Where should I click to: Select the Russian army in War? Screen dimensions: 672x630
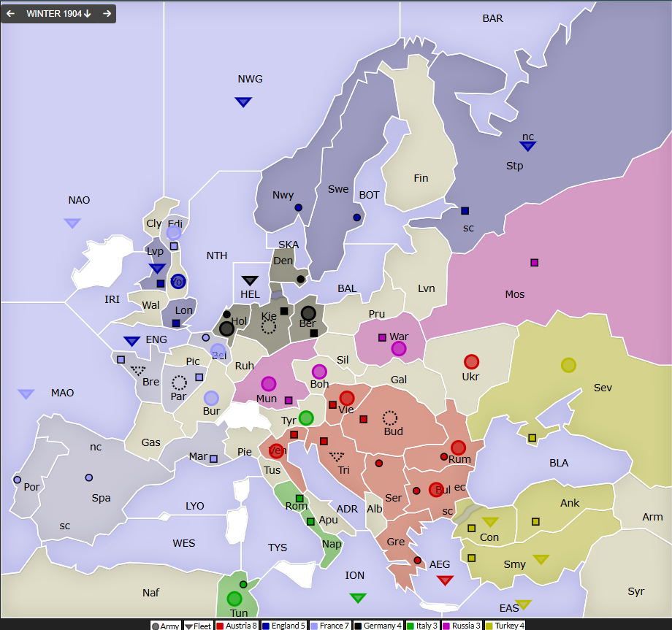tap(399, 349)
